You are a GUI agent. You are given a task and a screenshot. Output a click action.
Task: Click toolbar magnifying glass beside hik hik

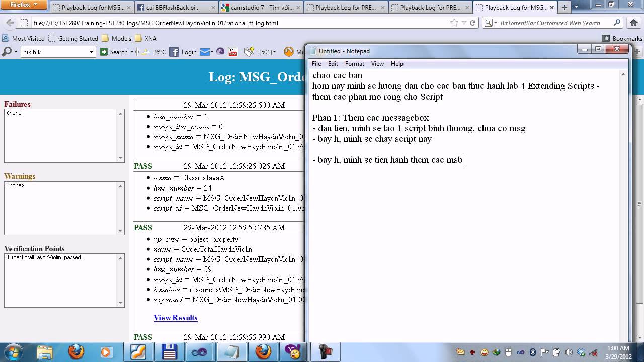pyautogui.click(x=7, y=52)
